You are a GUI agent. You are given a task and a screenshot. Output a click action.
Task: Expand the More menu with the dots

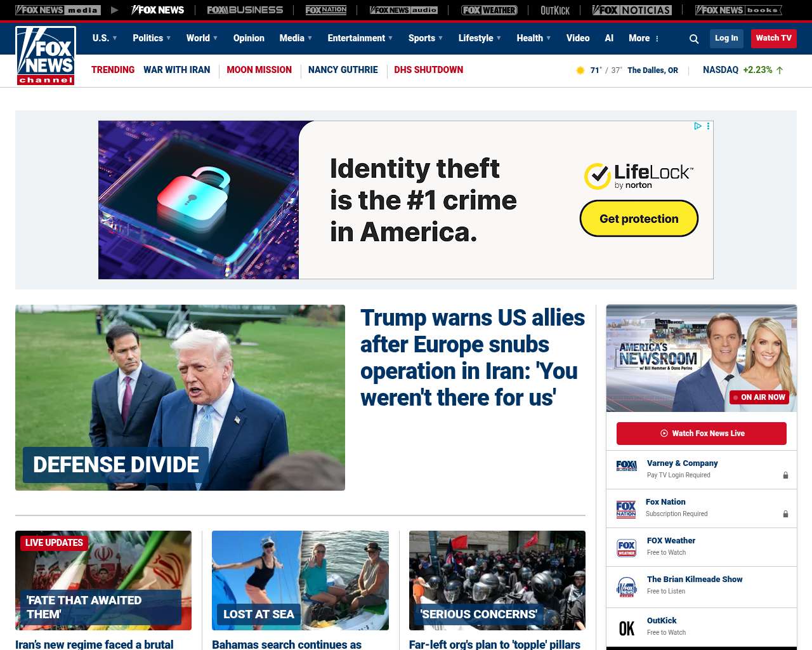tap(644, 38)
